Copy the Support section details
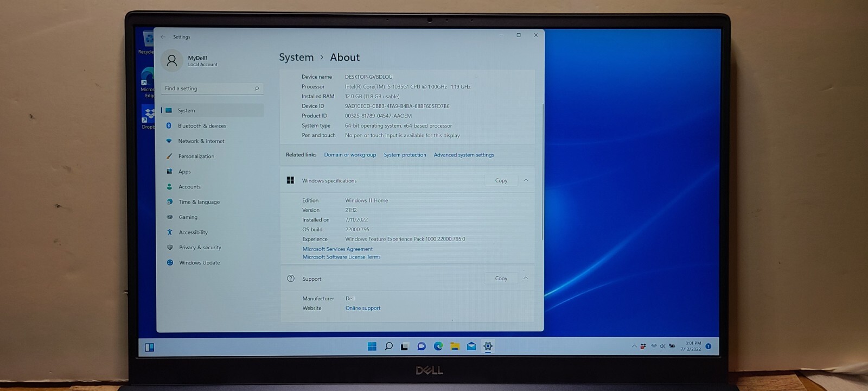The height and width of the screenshot is (391, 868). [501, 279]
